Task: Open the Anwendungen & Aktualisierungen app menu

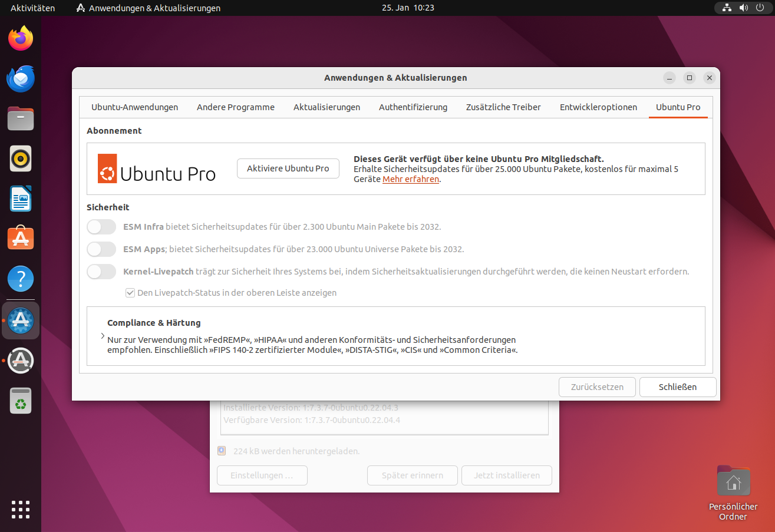Action: click(149, 8)
